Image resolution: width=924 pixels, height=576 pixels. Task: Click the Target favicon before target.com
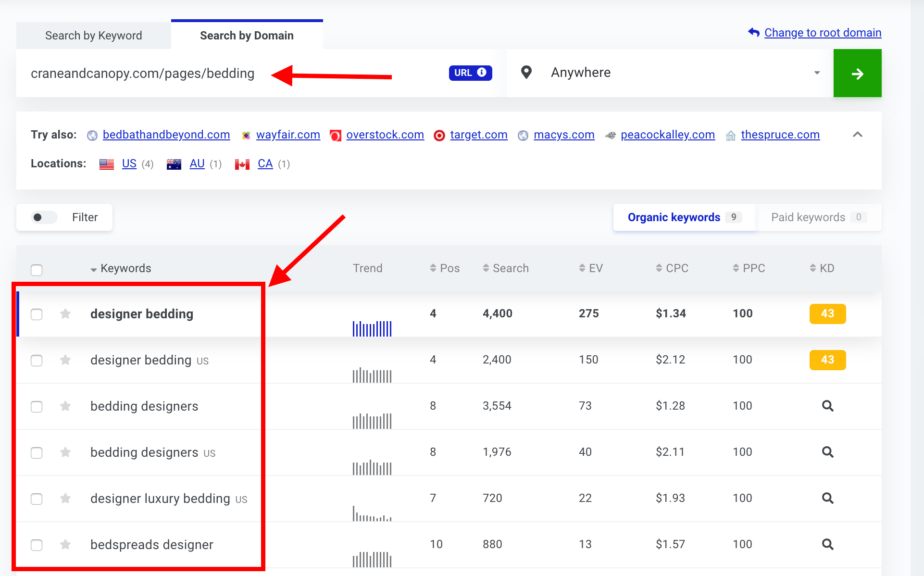(x=439, y=135)
